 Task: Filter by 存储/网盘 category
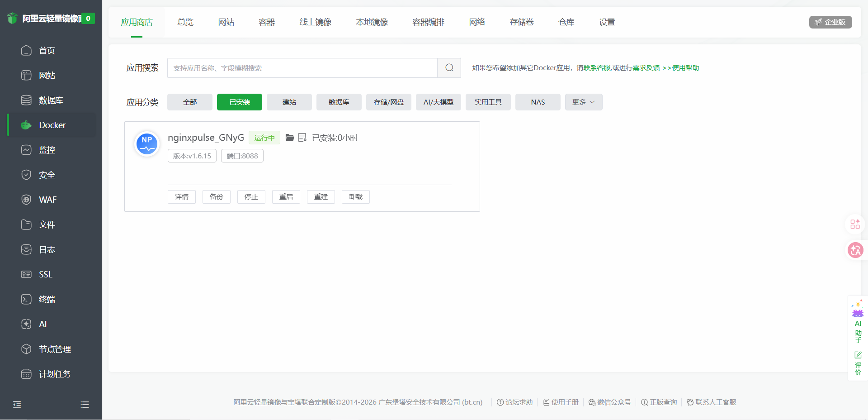tap(389, 102)
